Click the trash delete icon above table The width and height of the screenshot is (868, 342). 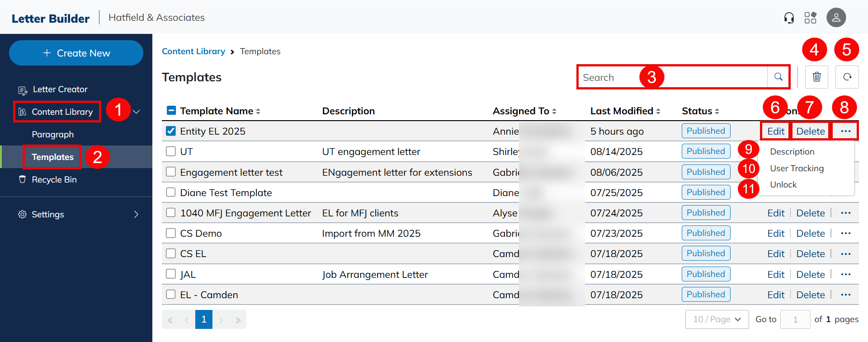816,77
